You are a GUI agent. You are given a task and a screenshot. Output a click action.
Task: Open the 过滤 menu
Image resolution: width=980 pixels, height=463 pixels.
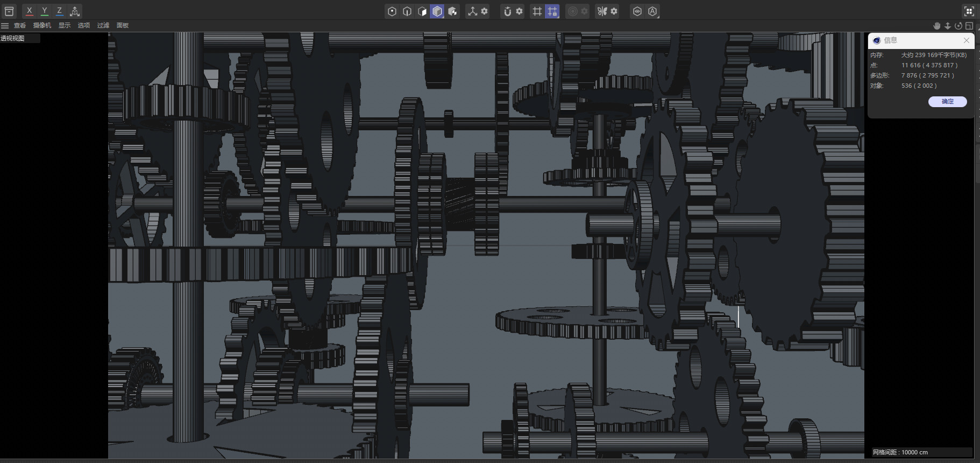(x=103, y=25)
